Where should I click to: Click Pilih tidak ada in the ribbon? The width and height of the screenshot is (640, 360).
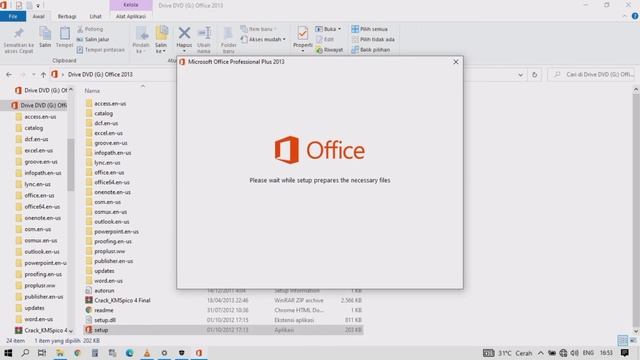pos(373,40)
